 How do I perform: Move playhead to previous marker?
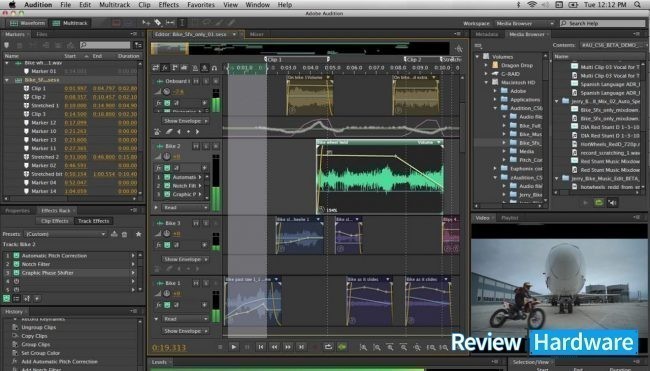261,347
